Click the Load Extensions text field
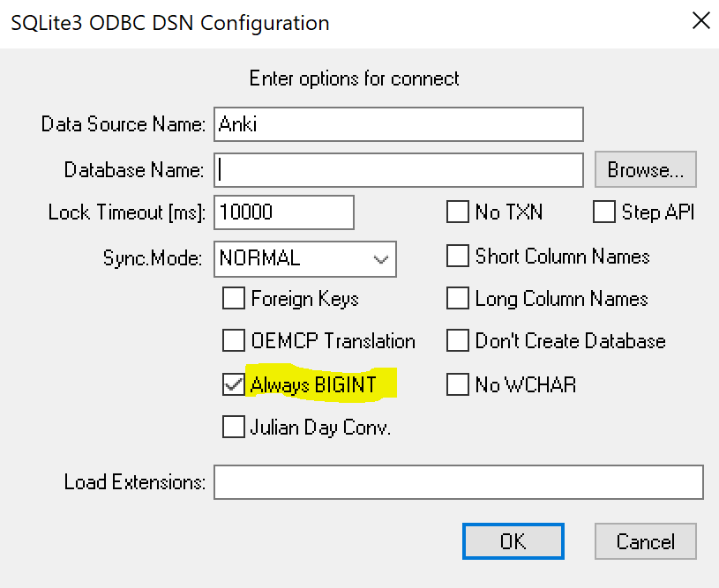Screen dimensions: 719x588 tap(459, 482)
